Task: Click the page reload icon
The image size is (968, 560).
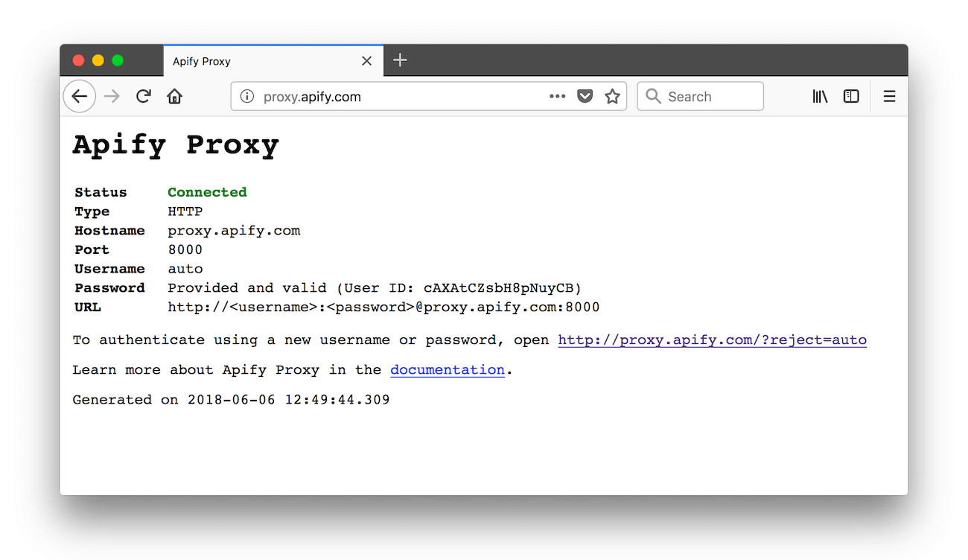Action: [x=143, y=96]
